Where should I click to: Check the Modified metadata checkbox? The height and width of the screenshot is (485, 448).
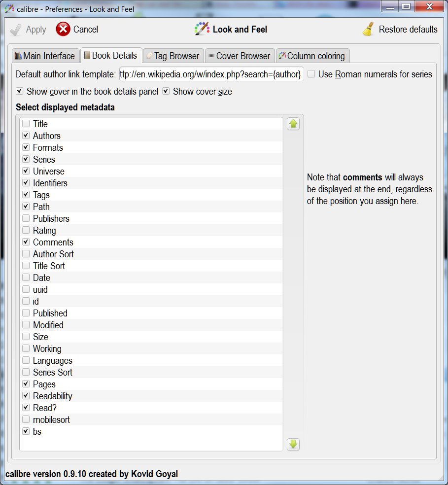point(26,324)
